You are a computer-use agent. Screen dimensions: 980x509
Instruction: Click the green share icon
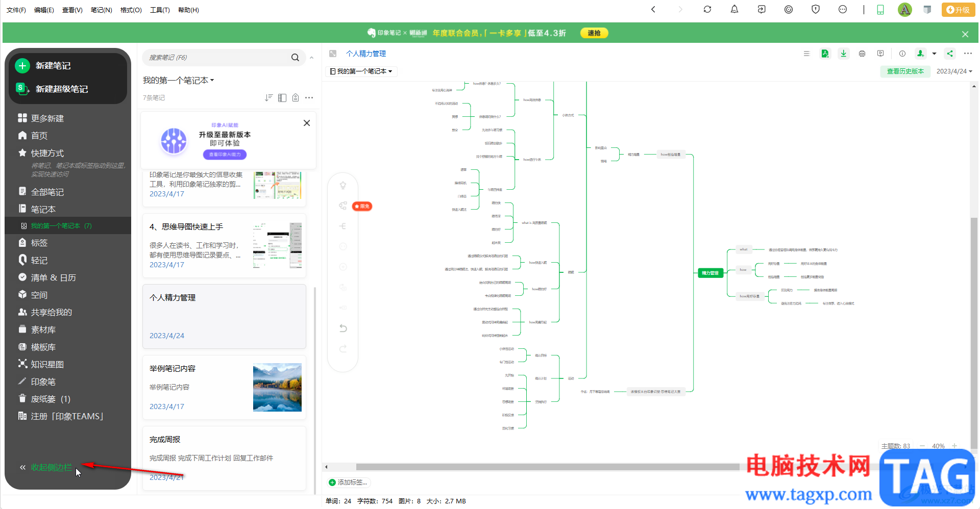950,54
